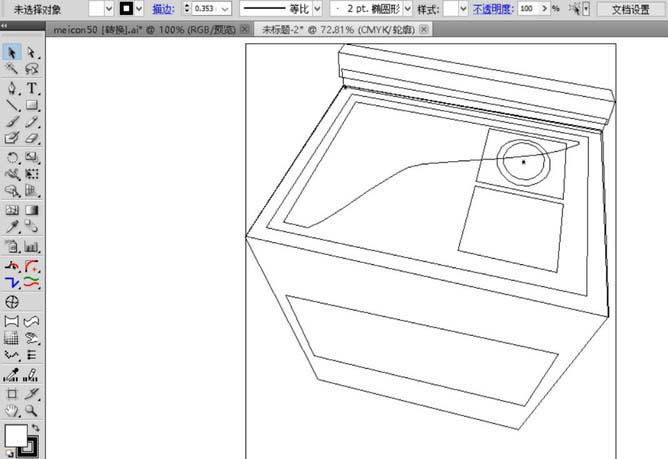Swap fill and stroke colors
This screenshot has width=668, height=459.
(x=36, y=427)
